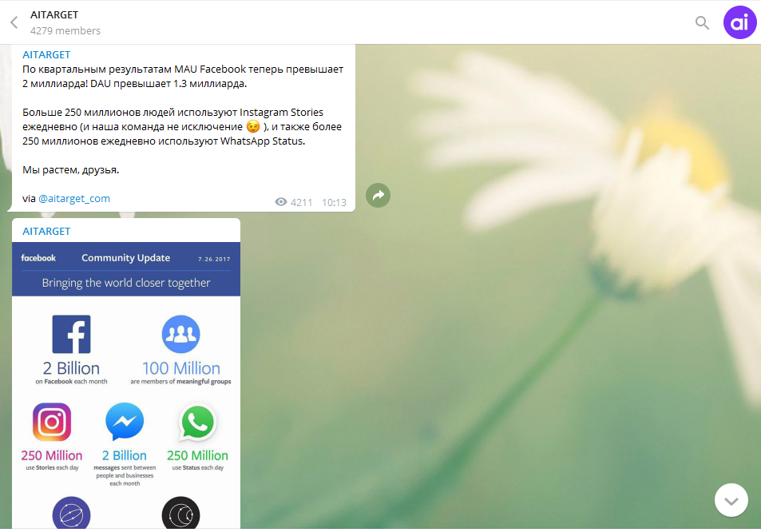Open channel info via AITARGET header title
Image resolution: width=761 pixels, height=532 pixels.
click(x=54, y=14)
